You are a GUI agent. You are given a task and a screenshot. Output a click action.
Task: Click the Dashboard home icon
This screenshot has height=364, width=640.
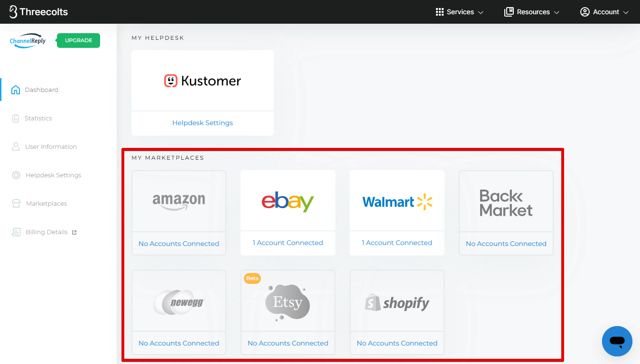point(16,90)
